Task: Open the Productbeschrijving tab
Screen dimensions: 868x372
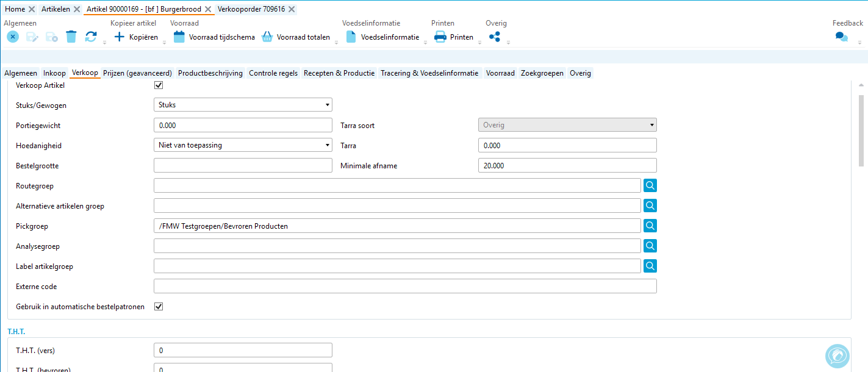Action: (210, 73)
